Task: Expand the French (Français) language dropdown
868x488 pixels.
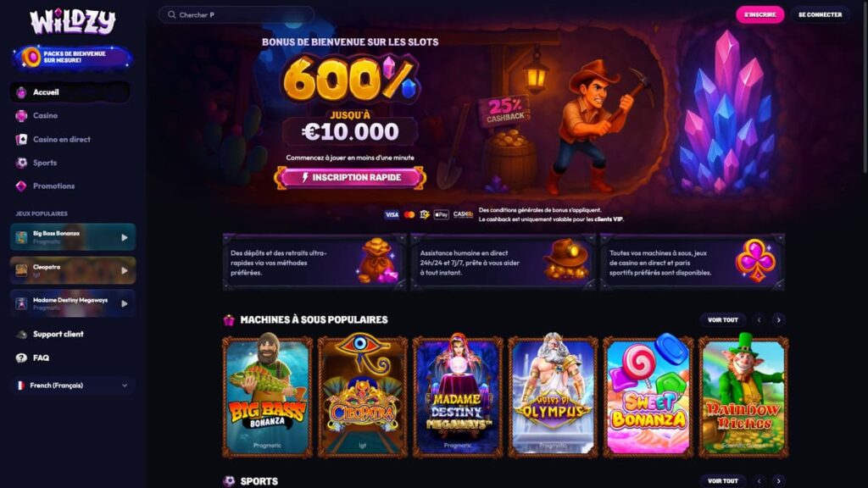Action: point(73,385)
